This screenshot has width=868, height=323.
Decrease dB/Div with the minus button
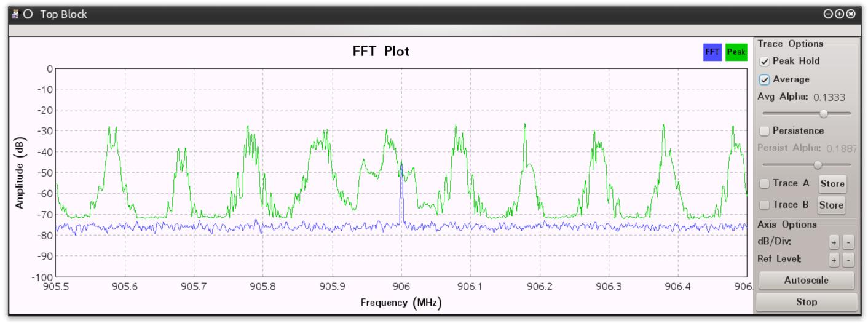[848, 243]
